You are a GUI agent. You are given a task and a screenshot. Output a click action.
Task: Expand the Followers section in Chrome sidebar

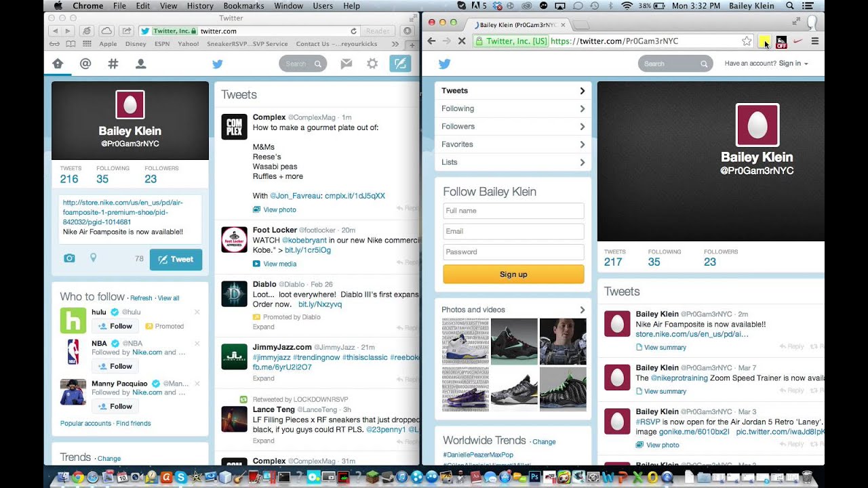513,126
